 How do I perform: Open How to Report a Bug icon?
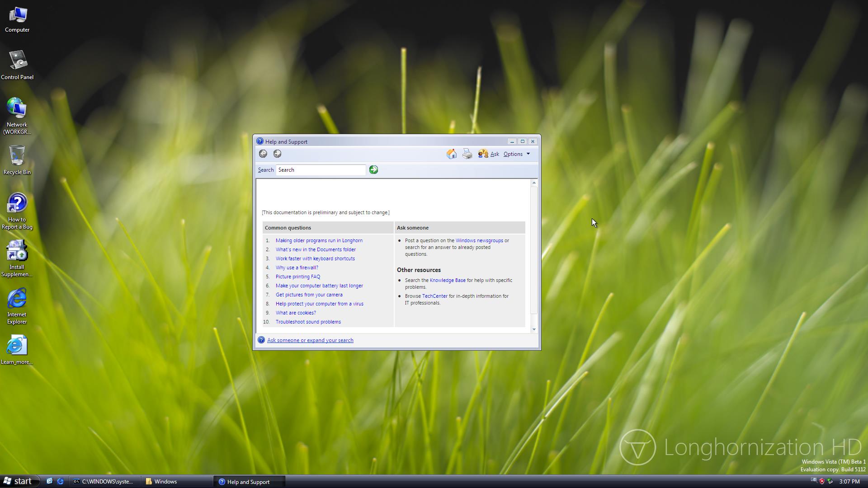[17, 204]
